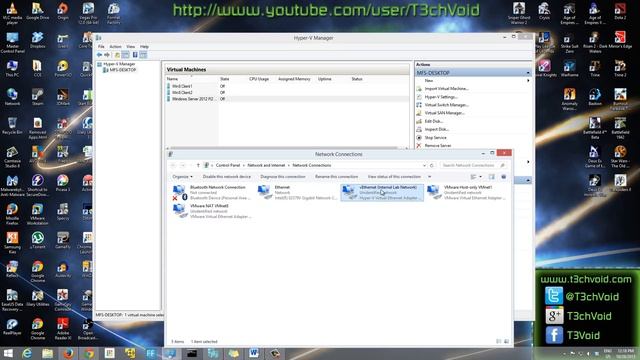Open VLC media player desktop icon
Screen dimensions: 640x360
[x=12, y=13]
